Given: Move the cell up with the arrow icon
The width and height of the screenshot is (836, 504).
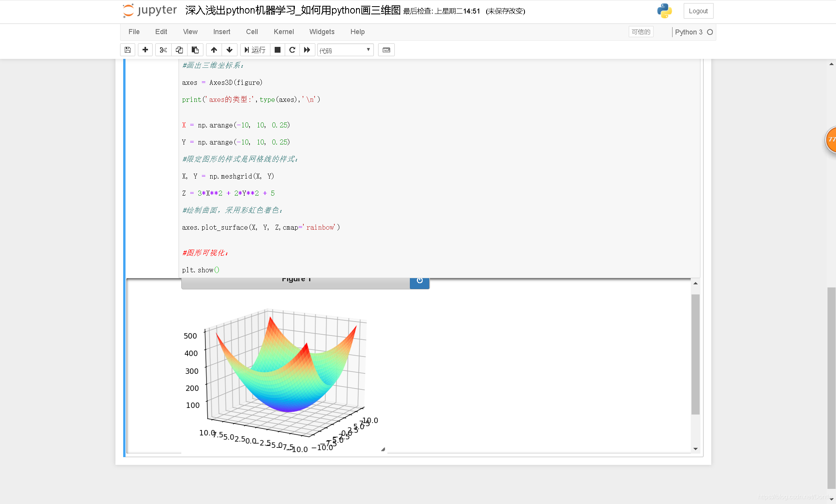Looking at the screenshot, I should (x=214, y=50).
